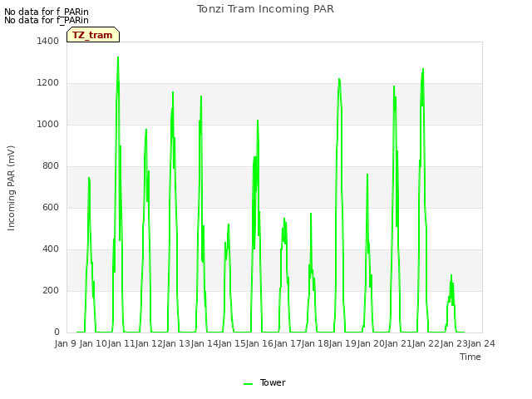
Task: Click the 200 y-axis tick label
Action: [x=51, y=290]
